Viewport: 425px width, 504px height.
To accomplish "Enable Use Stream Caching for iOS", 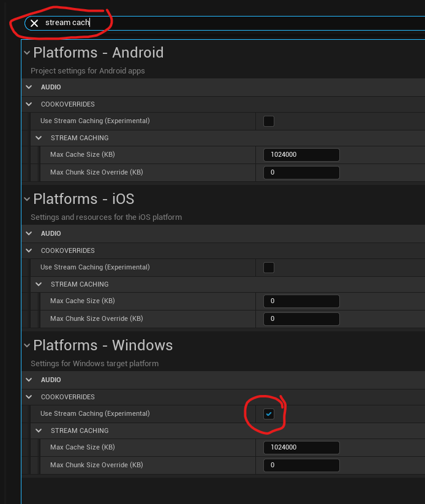I will (x=269, y=268).
